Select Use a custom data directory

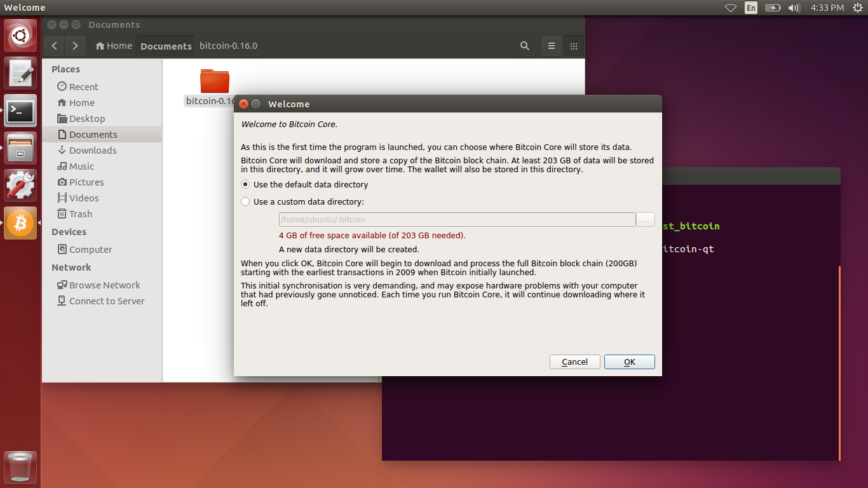click(302, 201)
